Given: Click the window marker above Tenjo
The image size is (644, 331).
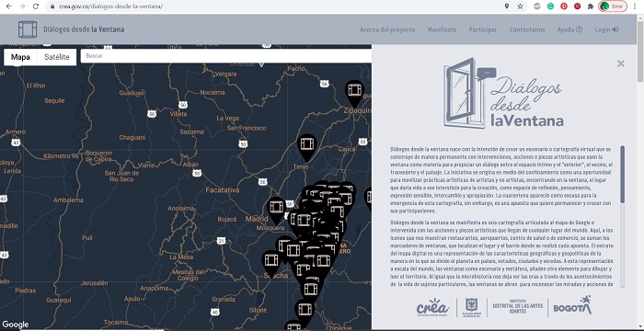Looking at the screenshot, I should [x=306, y=146].
